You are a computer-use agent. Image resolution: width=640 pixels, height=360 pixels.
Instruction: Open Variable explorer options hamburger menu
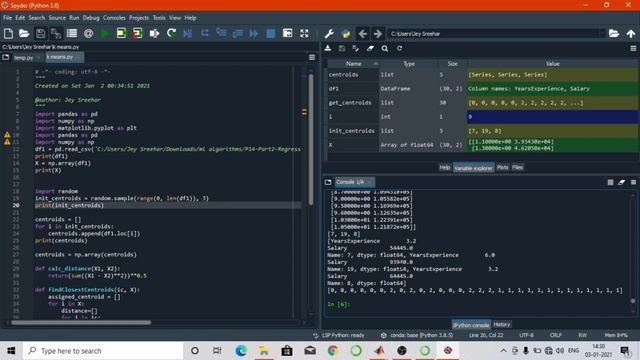(x=633, y=48)
